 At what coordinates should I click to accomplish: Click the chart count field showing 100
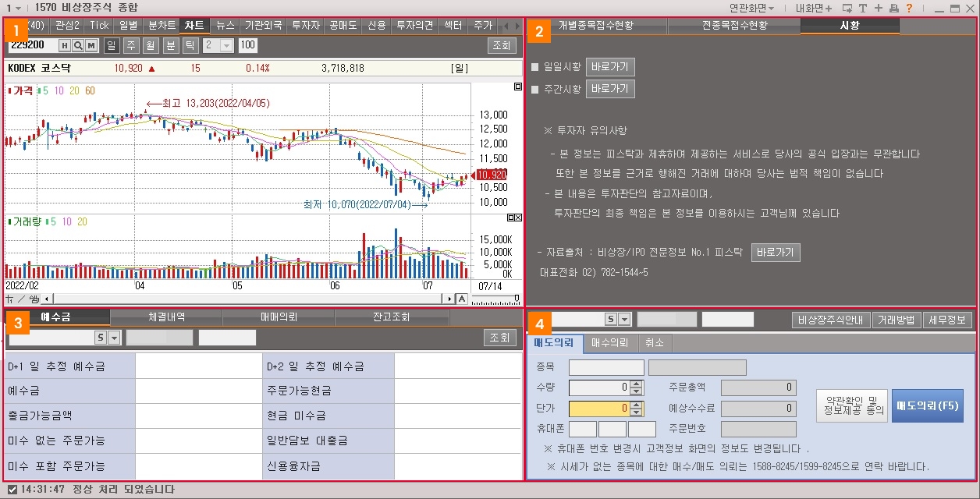click(x=248, y=45)
